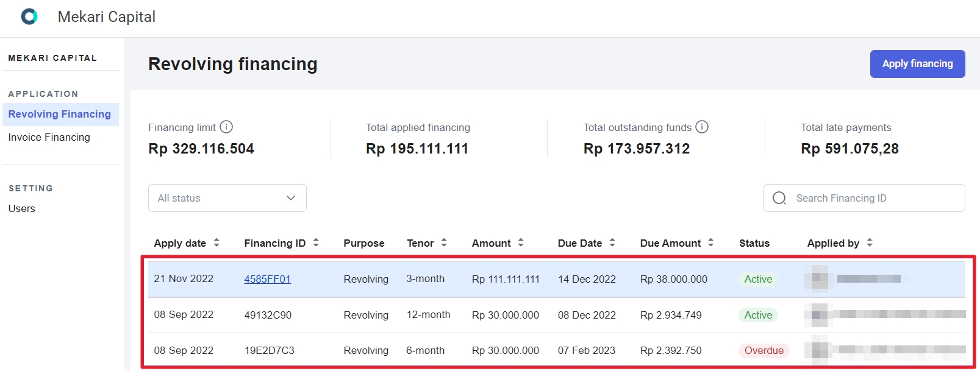Click amount Rp 111.111.111
Image resolution: width=980 pixels, height=371 pixels.
coord(506,279)
